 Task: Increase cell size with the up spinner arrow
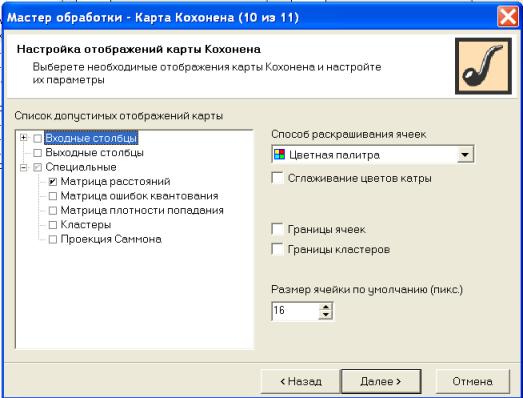coord(326,307)
